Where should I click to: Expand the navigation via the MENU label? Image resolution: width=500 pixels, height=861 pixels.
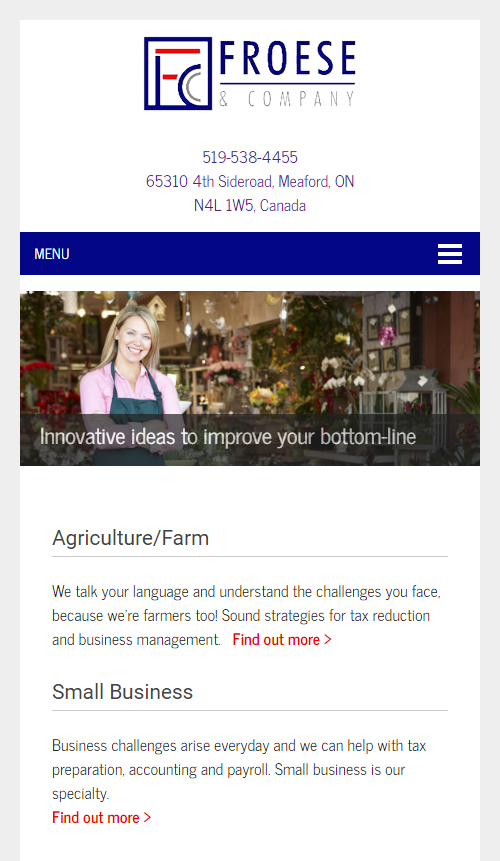[x=52, y=254]
